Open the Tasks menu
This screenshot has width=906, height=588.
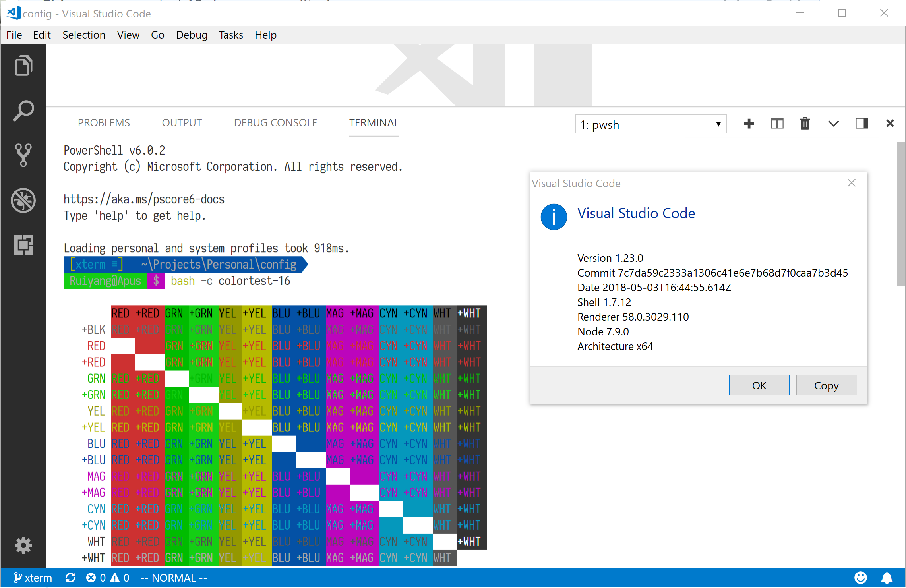click(230, 35)
